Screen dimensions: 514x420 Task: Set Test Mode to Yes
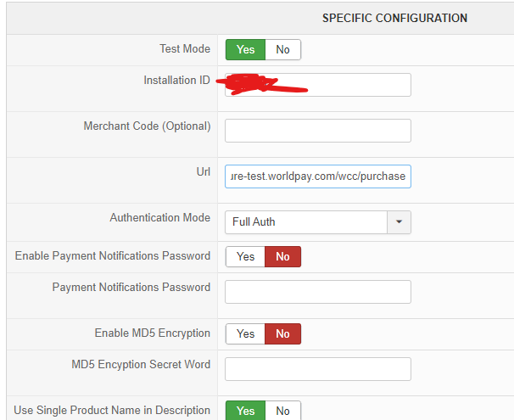[245, 50]
